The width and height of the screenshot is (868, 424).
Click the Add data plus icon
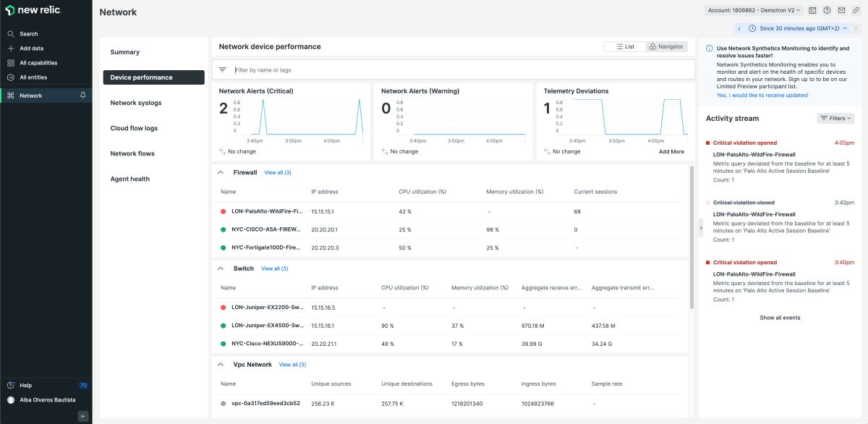[10, 48]
